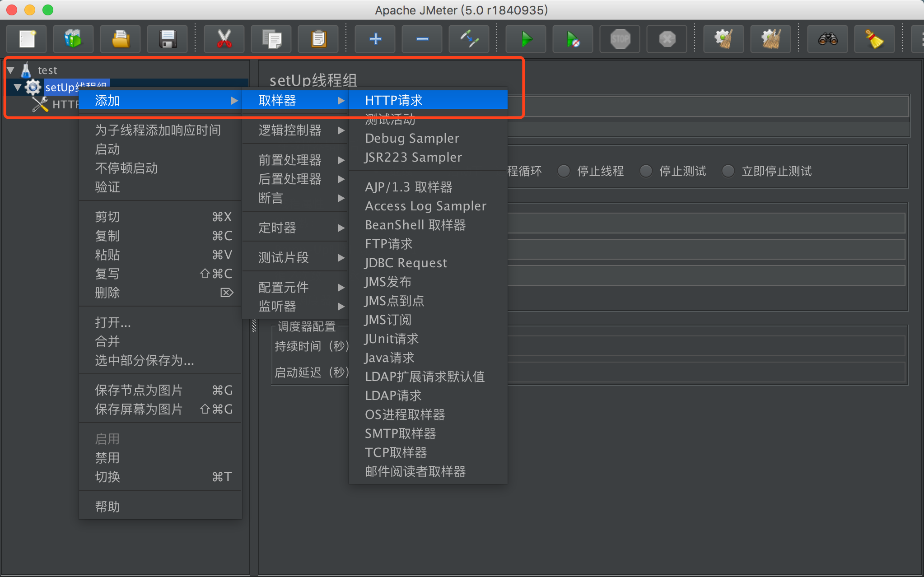The width and height of the screenshot is (924, 577).
Task: Expand the 断言 submenu
Action: [295, 198]
